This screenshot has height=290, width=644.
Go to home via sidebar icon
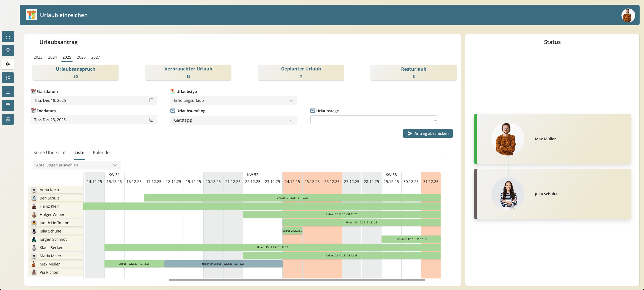(x=8, y=50)
